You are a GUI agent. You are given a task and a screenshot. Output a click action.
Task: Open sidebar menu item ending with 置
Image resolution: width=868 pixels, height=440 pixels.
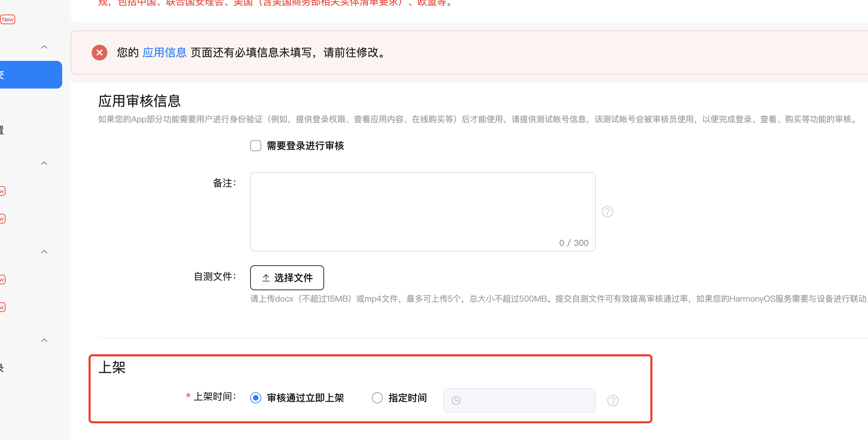pos(2,130)
